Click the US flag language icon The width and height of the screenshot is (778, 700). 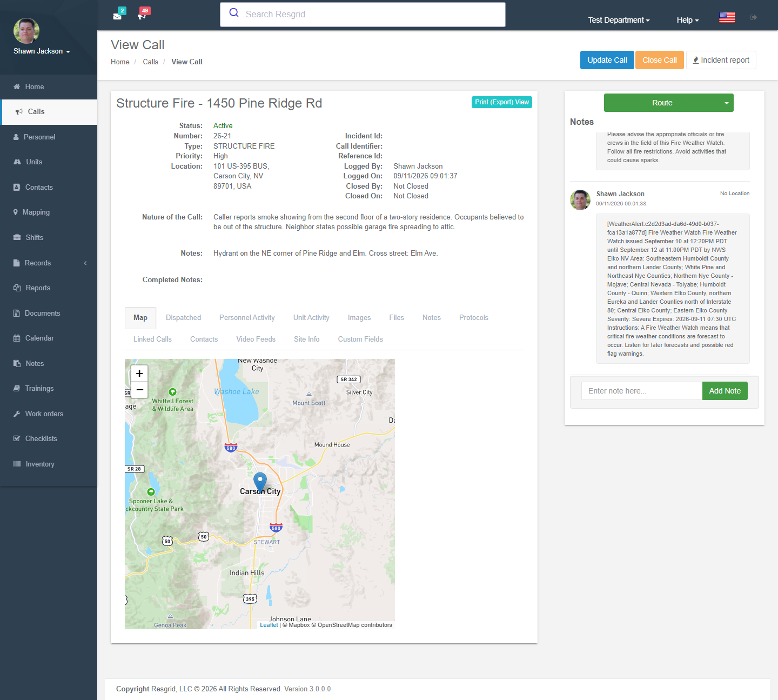727,17
